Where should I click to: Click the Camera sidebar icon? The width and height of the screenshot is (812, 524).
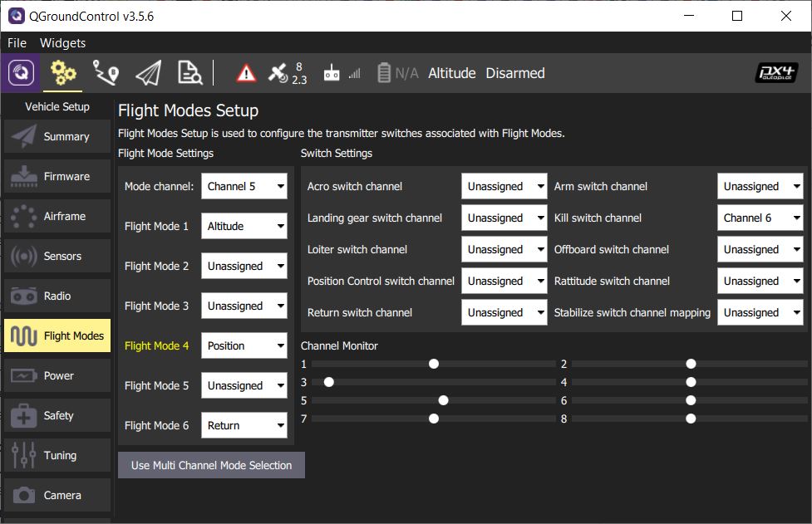[x=24, y=495]
